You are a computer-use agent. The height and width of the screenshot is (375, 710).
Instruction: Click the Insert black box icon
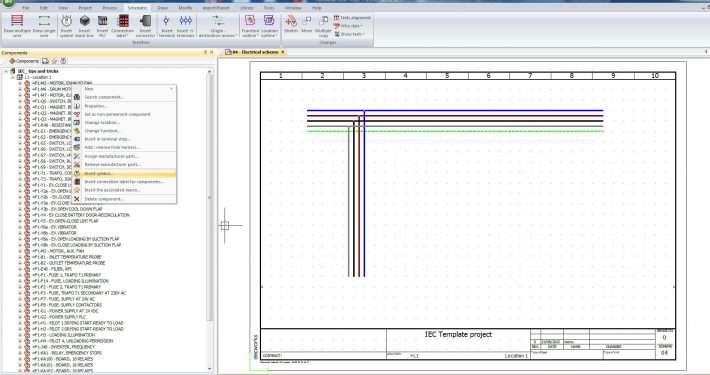click(x=84, y=25)
